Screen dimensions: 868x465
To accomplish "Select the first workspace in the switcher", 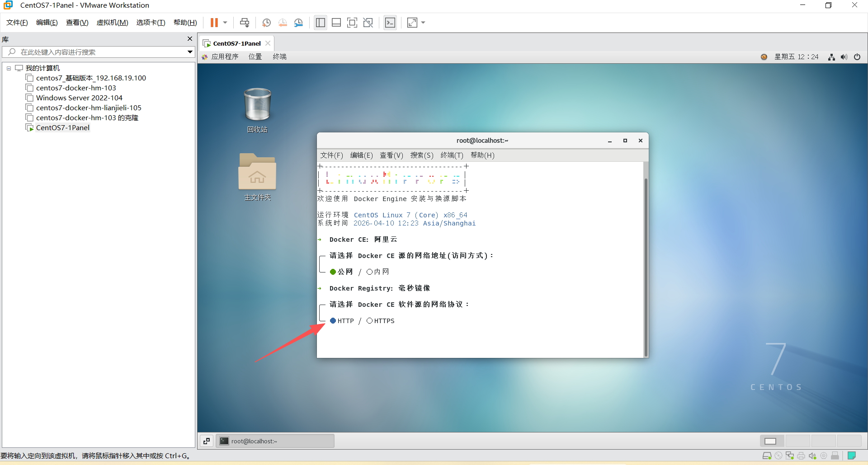I will click(x=772, y=441).
